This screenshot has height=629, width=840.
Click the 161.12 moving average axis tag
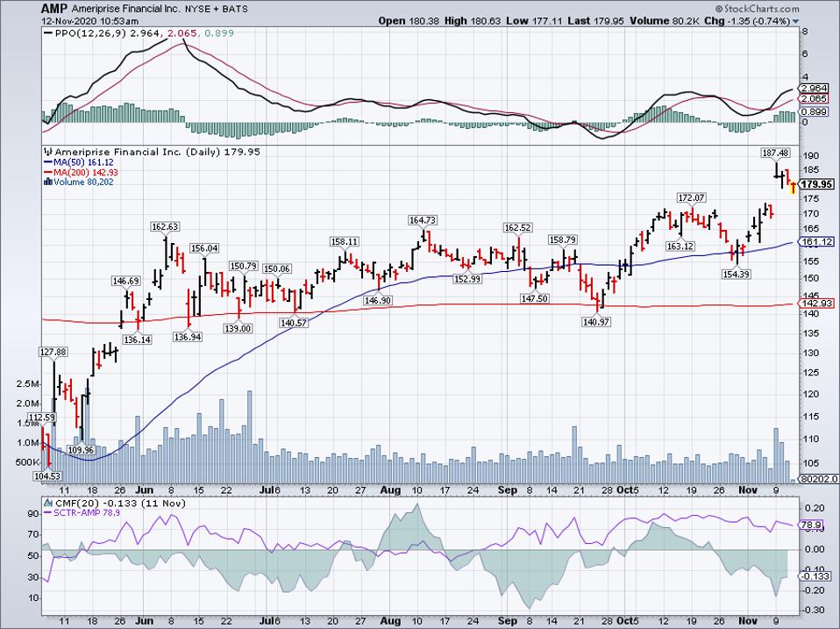click(816, 242)
